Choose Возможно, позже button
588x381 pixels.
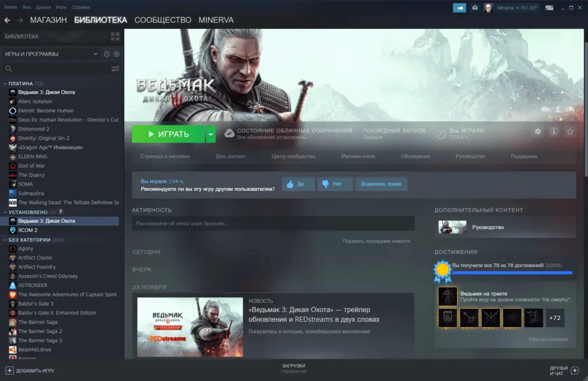coord(381,184)
